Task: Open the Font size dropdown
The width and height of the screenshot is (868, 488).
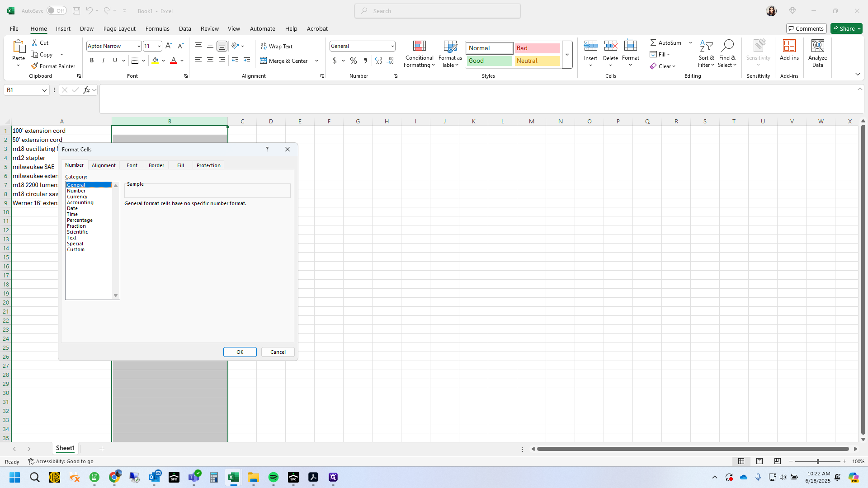Action: (159, 46)
